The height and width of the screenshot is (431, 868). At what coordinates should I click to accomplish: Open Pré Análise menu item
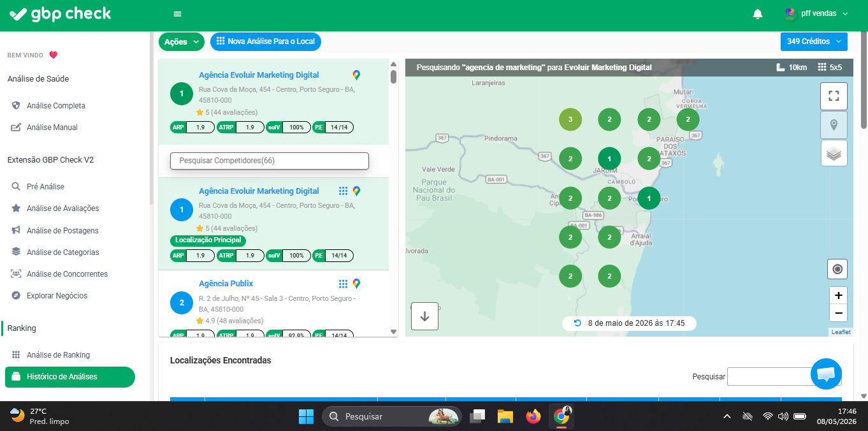tap(45, 187)
